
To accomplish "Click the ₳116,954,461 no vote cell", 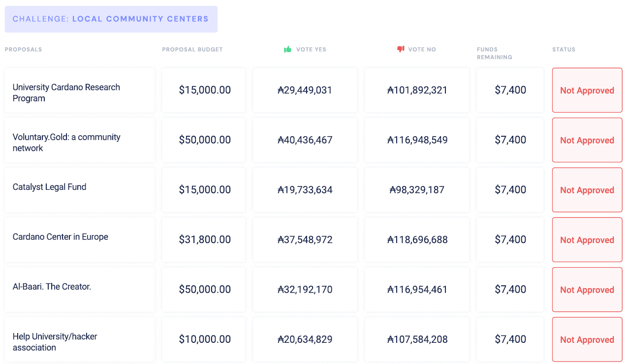I will pyautogui.click(x=417, y=290).
